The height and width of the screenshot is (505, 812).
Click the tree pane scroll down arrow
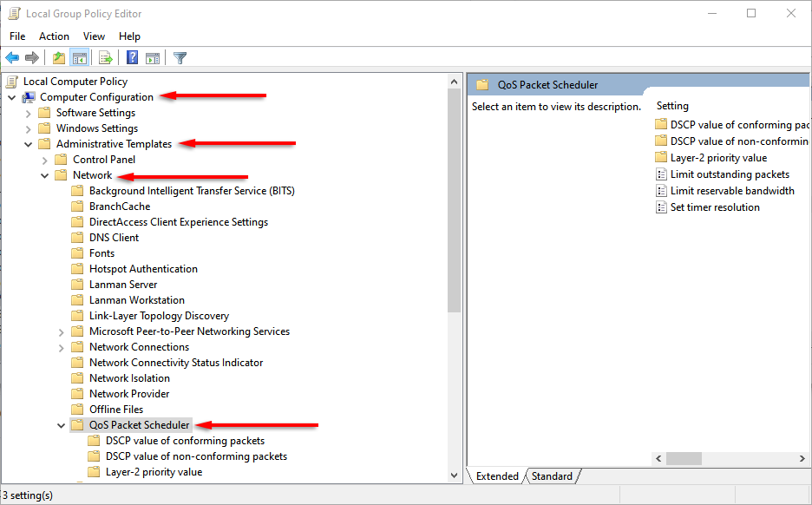[455, 475]
